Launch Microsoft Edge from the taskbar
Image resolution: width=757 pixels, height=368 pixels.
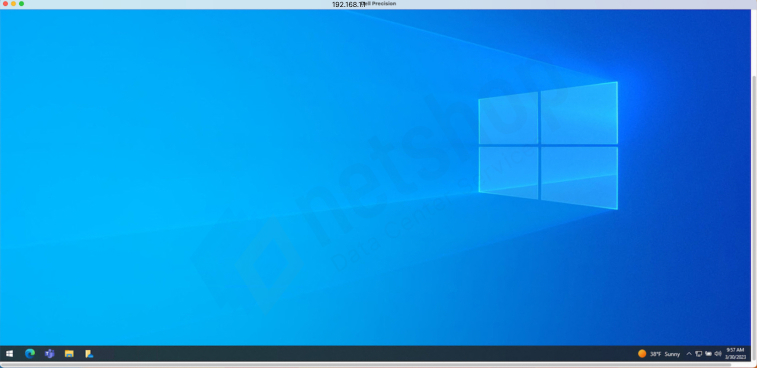pyautogui.click(x=30, y=354)
